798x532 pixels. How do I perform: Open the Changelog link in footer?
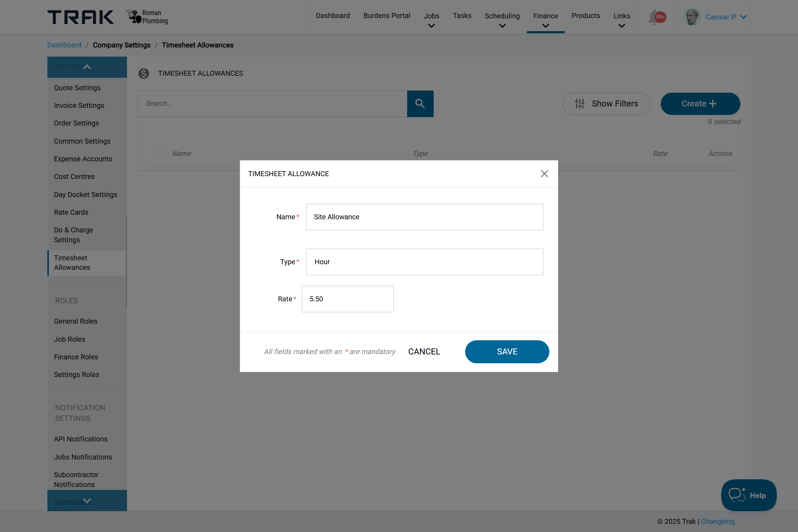point(718,521)
